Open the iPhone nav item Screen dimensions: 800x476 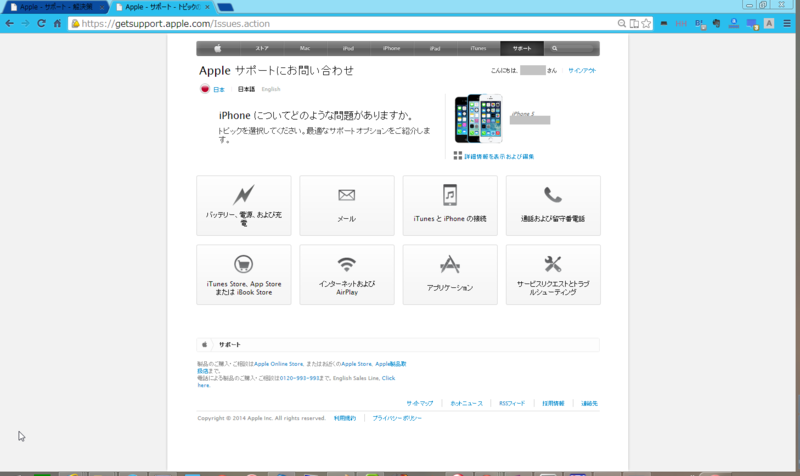click(392, 48)
